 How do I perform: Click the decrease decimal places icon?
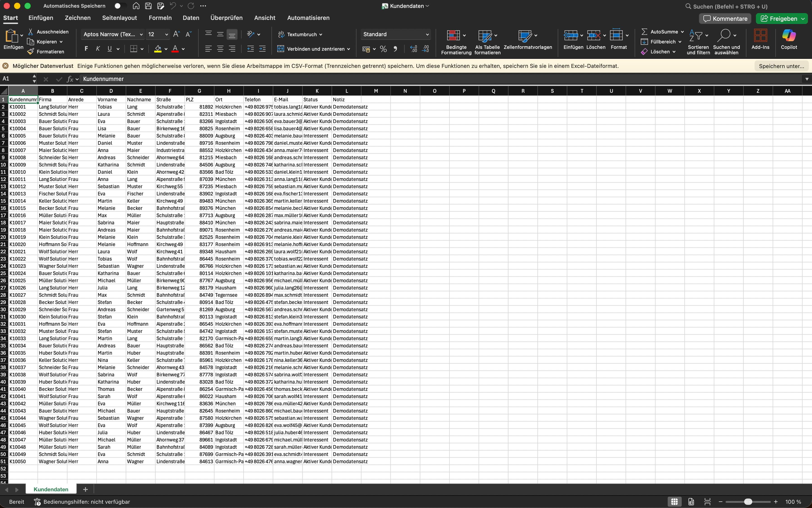click(x=426, y=49)
